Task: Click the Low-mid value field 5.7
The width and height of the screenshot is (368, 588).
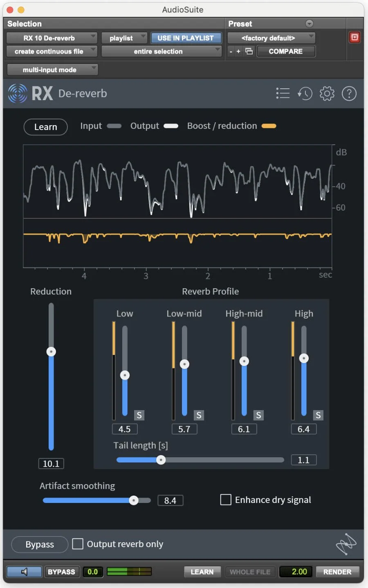Action: click(184, 429)
